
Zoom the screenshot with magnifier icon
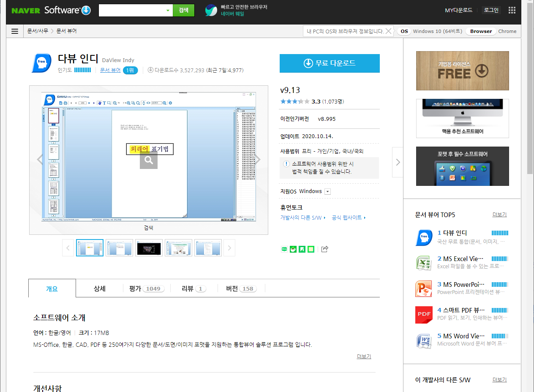[x=149, y=160]
